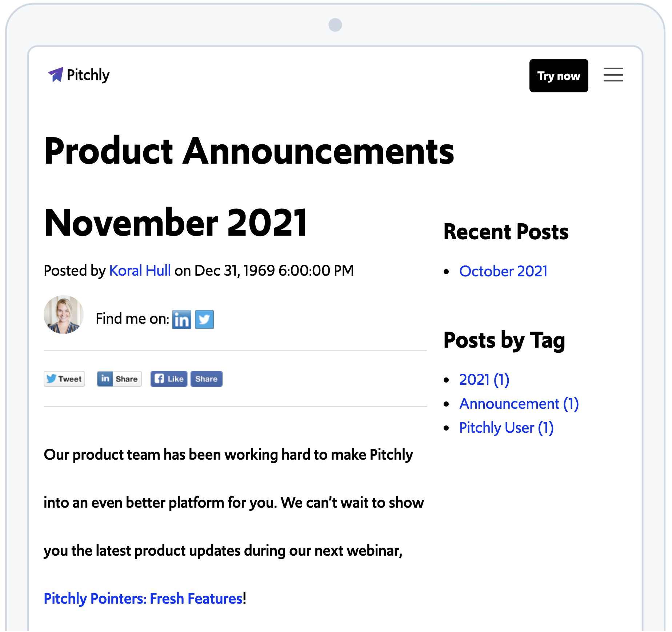
Task: Click the Pitchly wordmark text
Action: (x=88, y=75)
